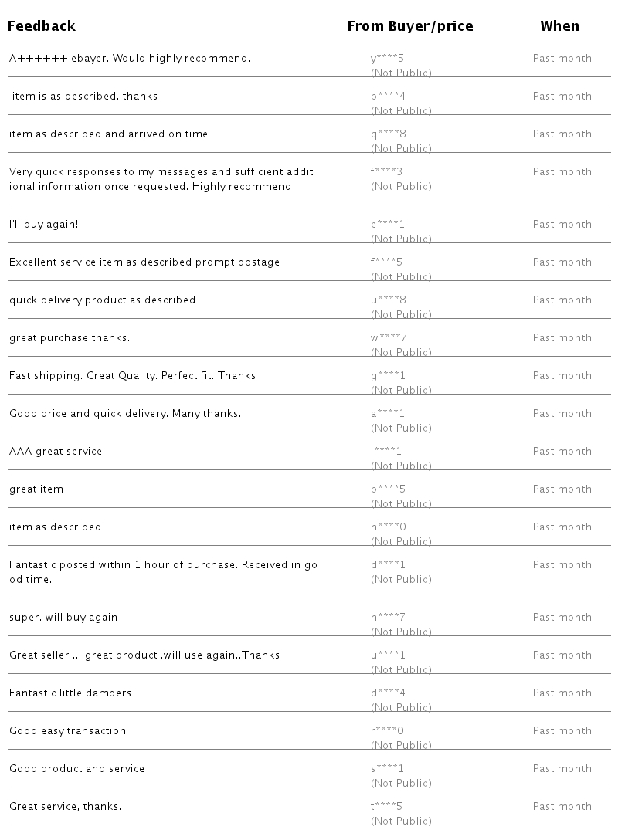Click the From Buyer/price column header
Screen dimensions: 618x840
(409, 26)
